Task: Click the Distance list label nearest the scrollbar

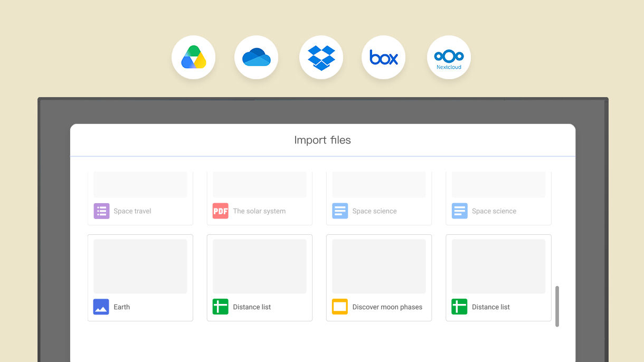Action: click(491, 307)
